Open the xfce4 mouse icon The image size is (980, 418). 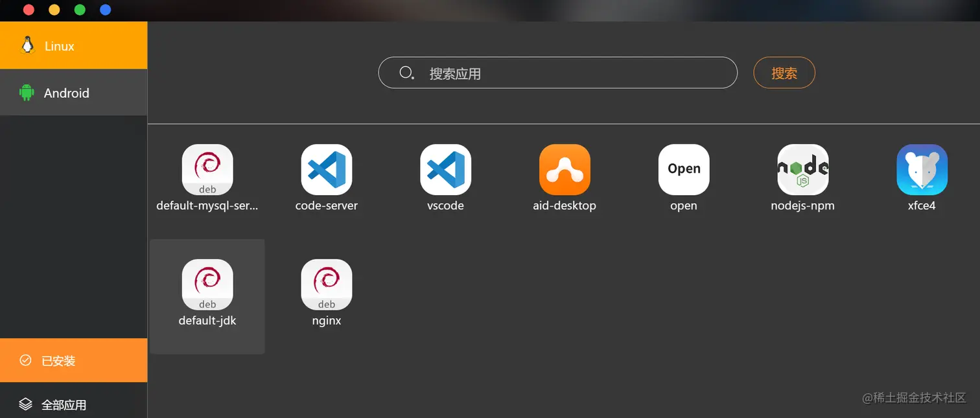(922, 170)
